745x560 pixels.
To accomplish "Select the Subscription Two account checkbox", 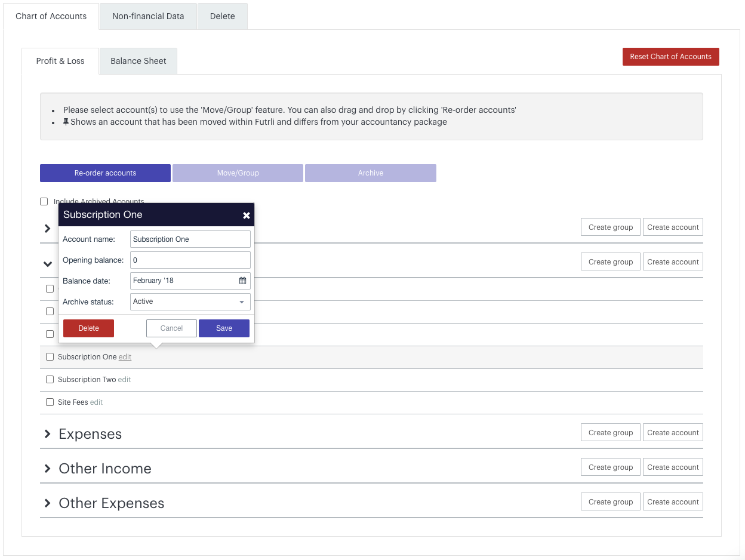I will (x=50, y=380).
